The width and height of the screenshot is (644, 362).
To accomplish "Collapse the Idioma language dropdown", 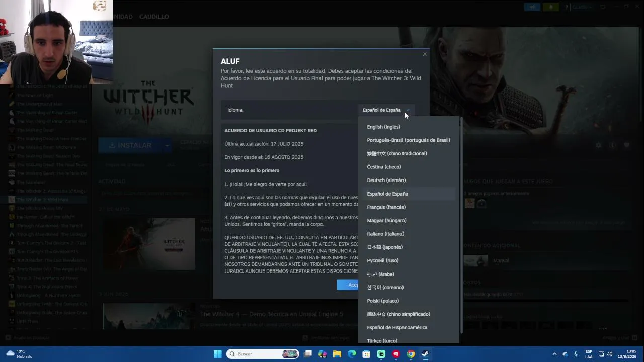I will [386, 110].
